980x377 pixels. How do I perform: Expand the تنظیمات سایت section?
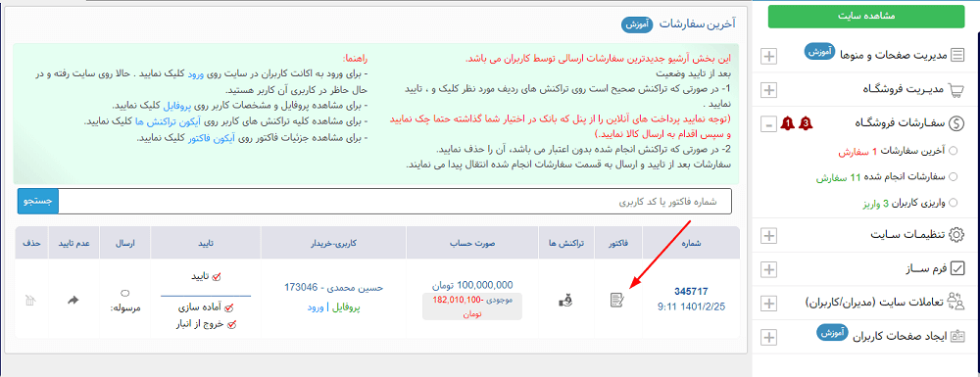pyautogui.click(x=768, y=236)
